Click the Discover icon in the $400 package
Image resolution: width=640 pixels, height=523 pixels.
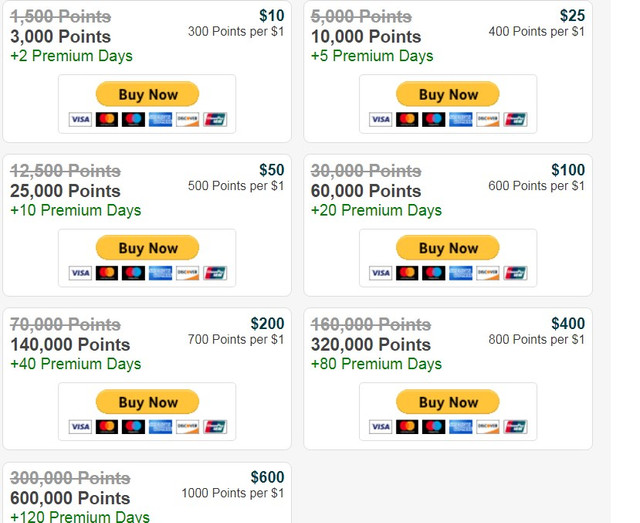click(x=488, y=427)
